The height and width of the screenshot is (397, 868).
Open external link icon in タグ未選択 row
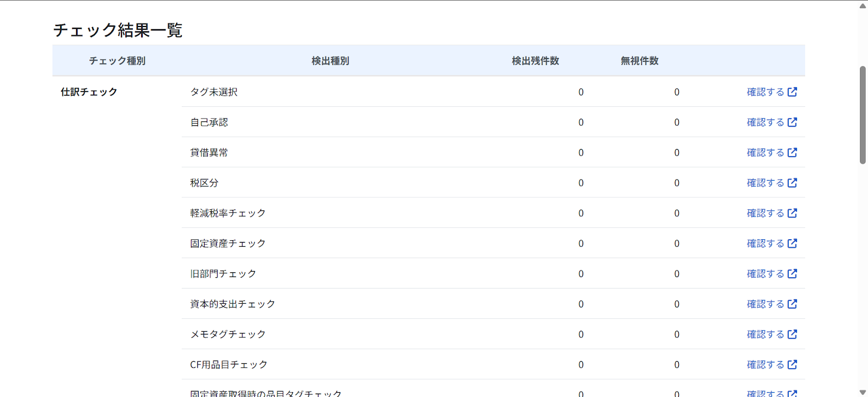793,92
